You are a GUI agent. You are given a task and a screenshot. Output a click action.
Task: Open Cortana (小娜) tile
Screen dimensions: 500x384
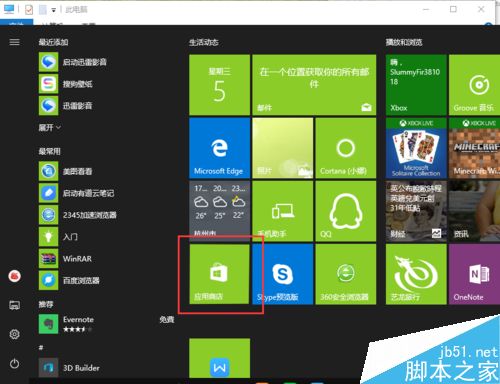coord(346,148)
